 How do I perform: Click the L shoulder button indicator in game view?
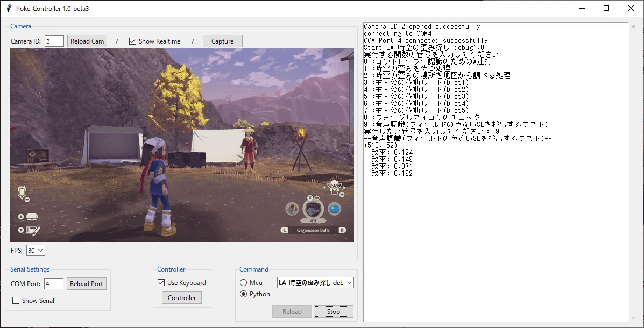[x=284, y=230]
